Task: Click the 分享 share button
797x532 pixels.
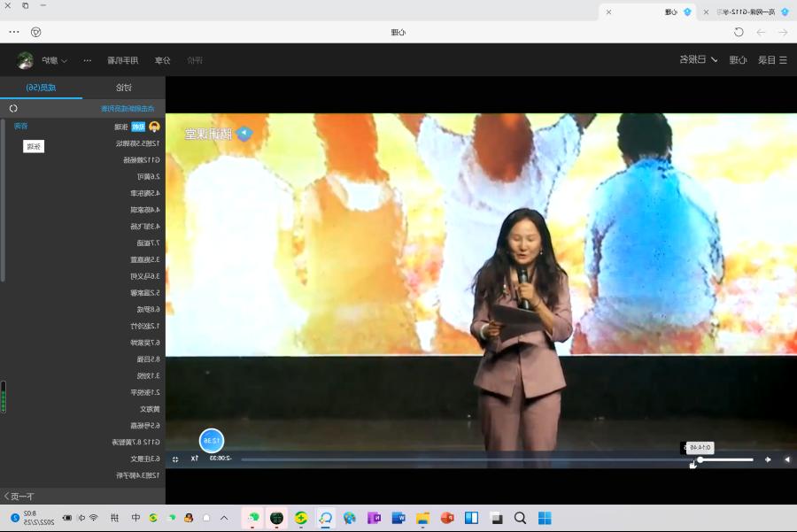Action: [x=162, y=60]
